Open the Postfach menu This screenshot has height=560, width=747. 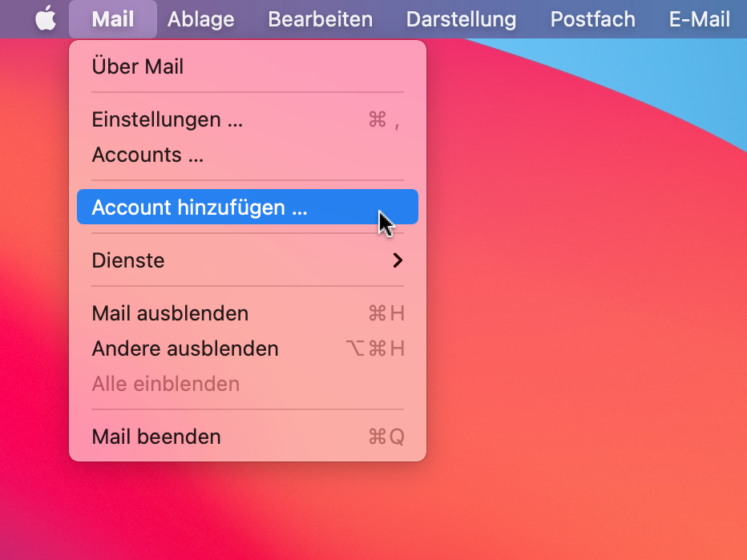592,19
